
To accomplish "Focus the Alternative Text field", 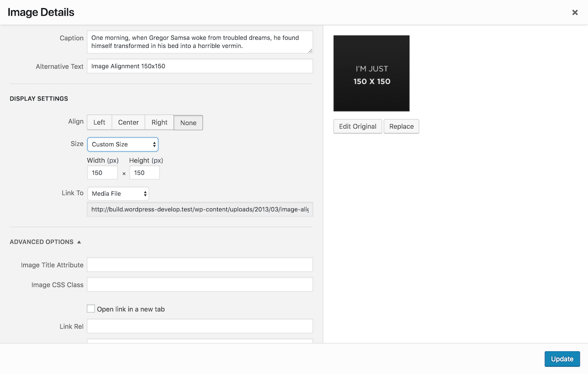I will pyautogui.click(x=200, y=66).
